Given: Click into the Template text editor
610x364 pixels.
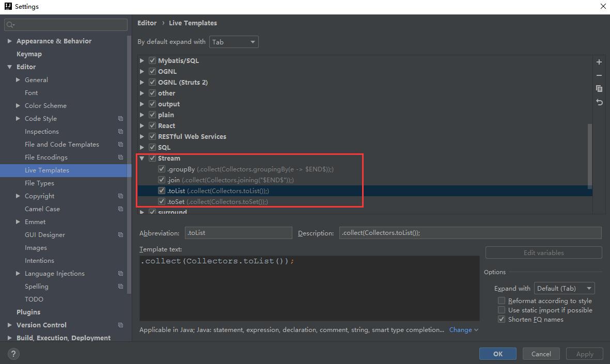Looking at the screenshot, I should coord(309,288).
